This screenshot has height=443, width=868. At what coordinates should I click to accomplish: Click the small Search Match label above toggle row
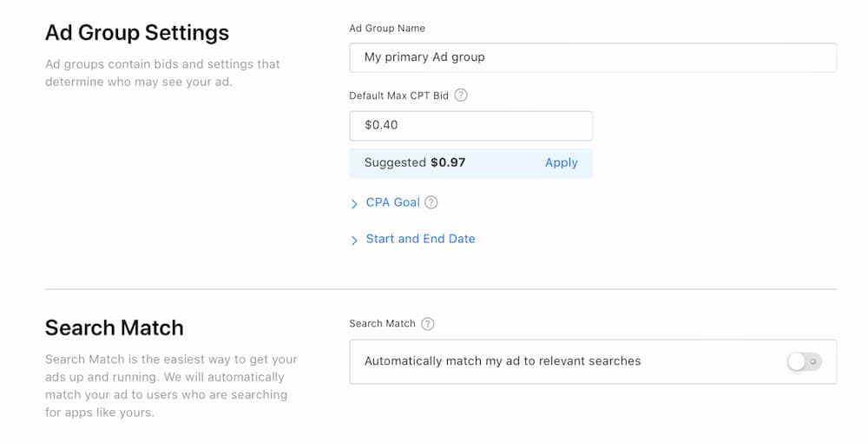(382, 324)
